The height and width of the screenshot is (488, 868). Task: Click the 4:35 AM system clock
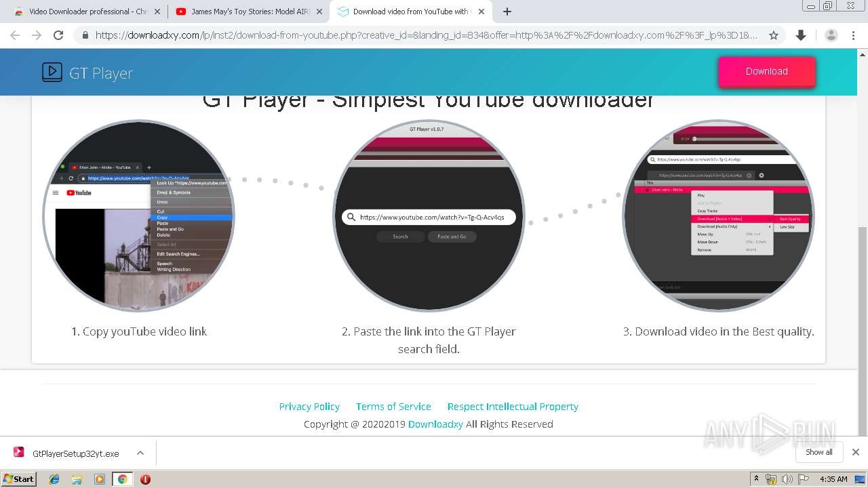point(833,479)
